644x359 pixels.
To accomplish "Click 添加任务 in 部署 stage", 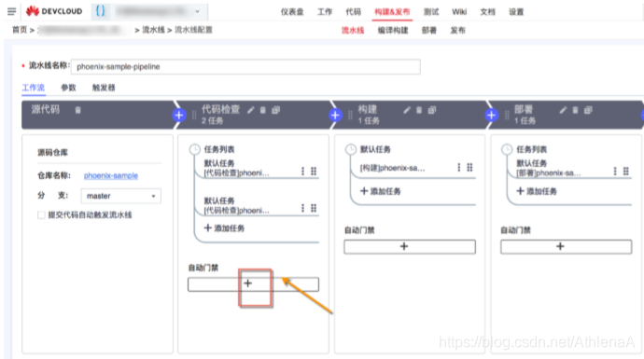I will pos(537,191).
